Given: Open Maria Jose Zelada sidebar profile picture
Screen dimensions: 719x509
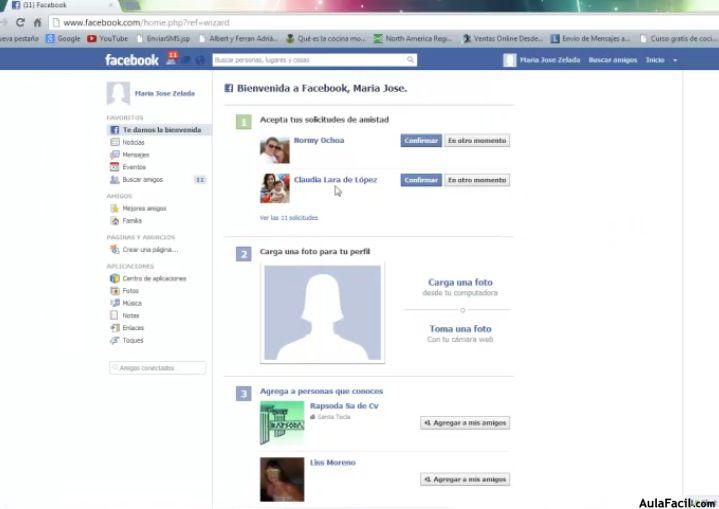Looking at the screenshot, I should tap(118, 93).
